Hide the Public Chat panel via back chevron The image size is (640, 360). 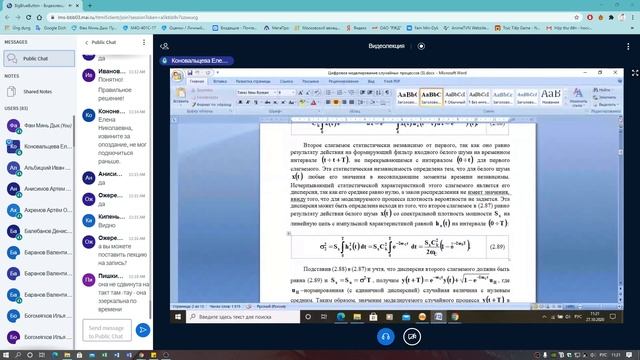[x=87, y=42]
